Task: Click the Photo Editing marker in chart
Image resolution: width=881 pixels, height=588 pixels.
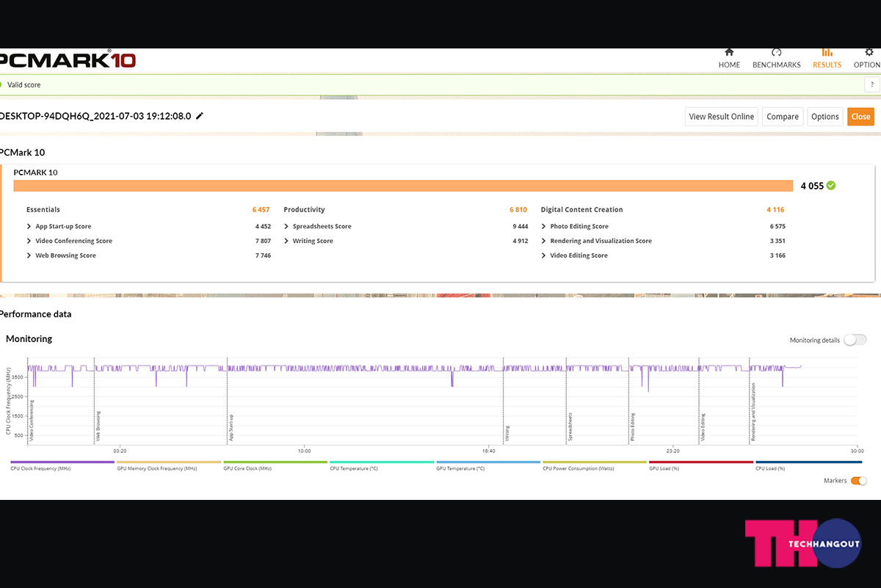Action: 632,427
